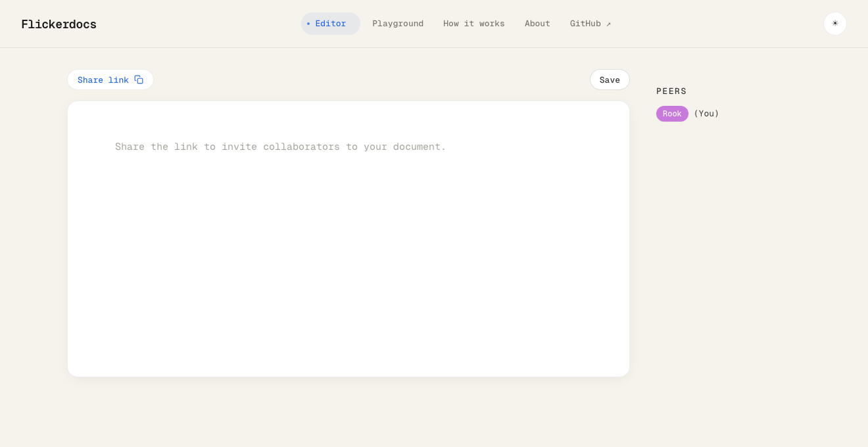This screenshot has width=868, height=447.
Task: Click the Flickerdocs logo title
Action: pyautogui.click(x=59, y=24)
